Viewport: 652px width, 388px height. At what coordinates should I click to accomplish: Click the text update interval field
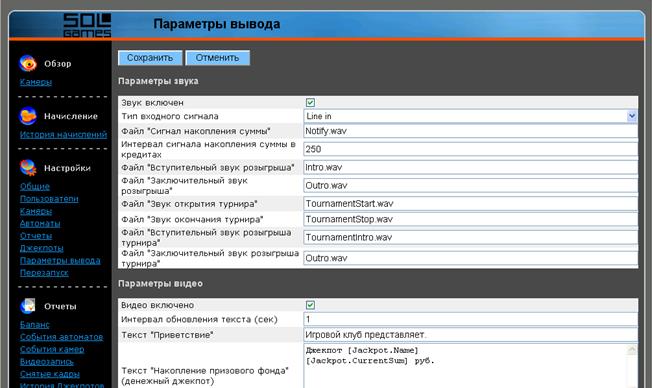coord(470,319)
